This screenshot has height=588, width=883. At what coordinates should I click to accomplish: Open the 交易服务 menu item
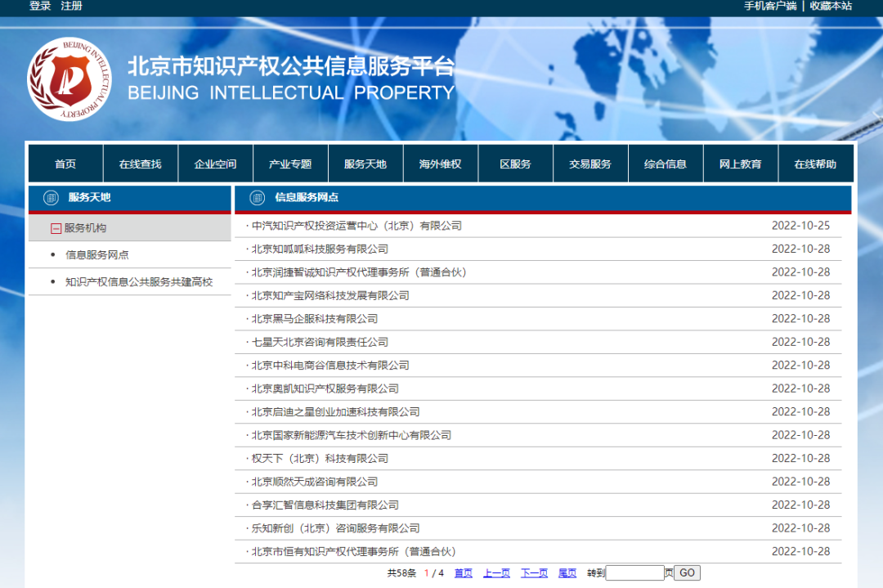(x=590, y=164)
